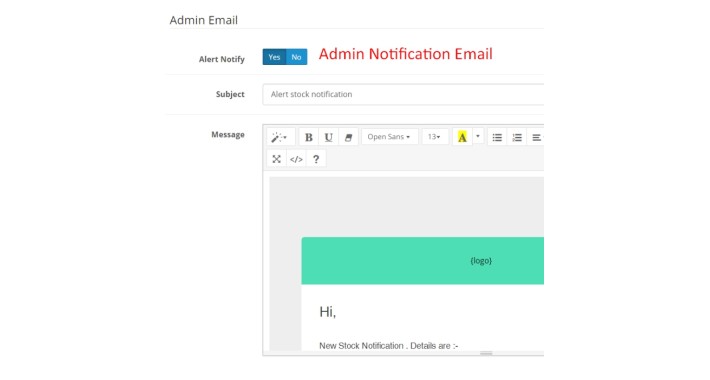Set Alert Notify to No
The image size is (710, 380).
point(297,57)
